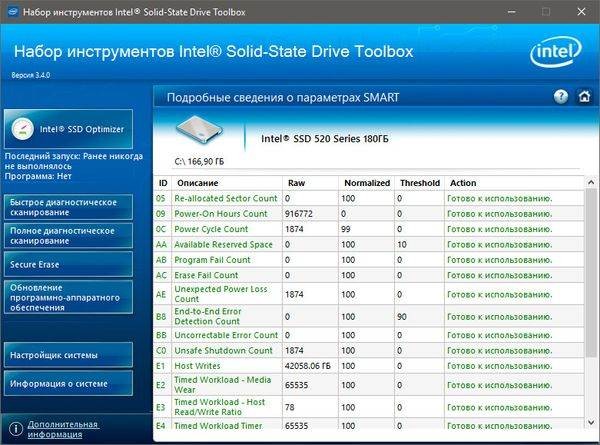600x445 pixels.
Task: Click the Intel SSD Optimizer gauge icon
Action: (22, 129)
